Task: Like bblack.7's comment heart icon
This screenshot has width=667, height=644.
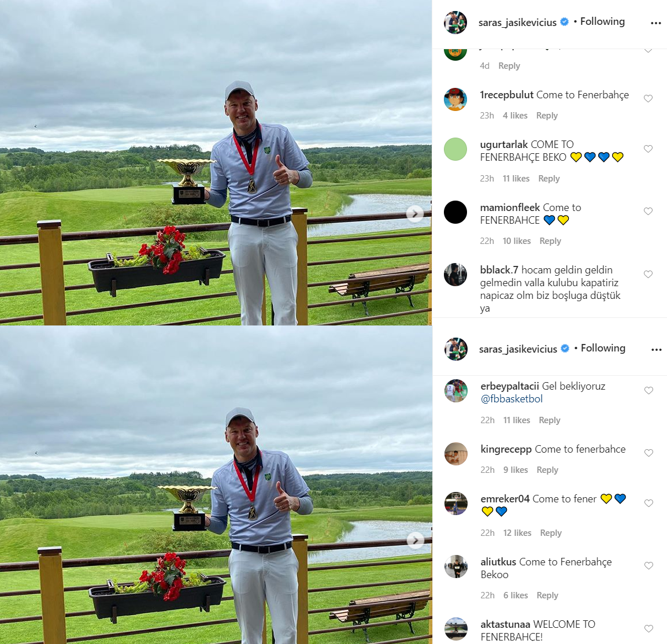Action: (x=648, y=275)
